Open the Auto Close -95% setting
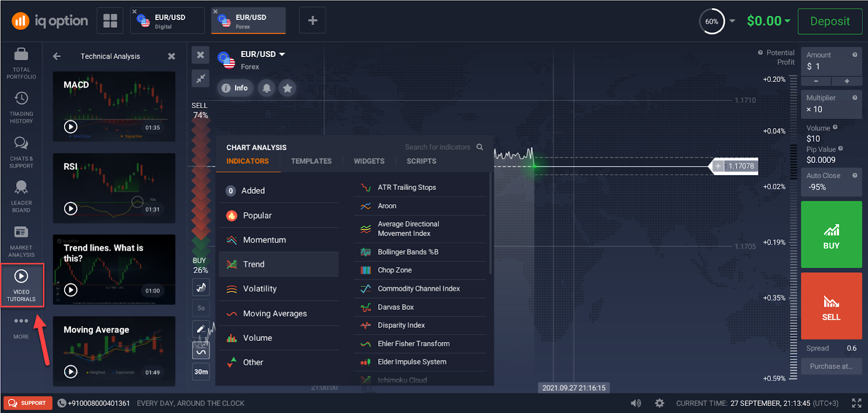The image size is (868, 413). (831, 182)
